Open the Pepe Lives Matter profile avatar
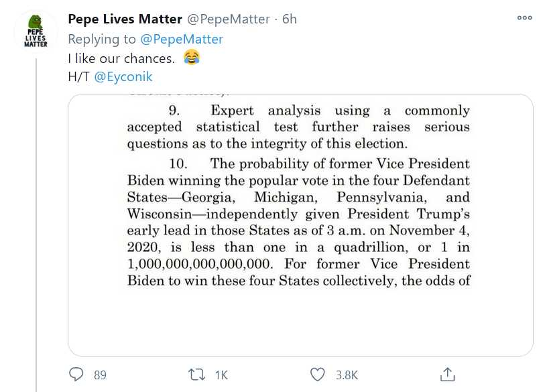547x392 pixels. (36, 31)
